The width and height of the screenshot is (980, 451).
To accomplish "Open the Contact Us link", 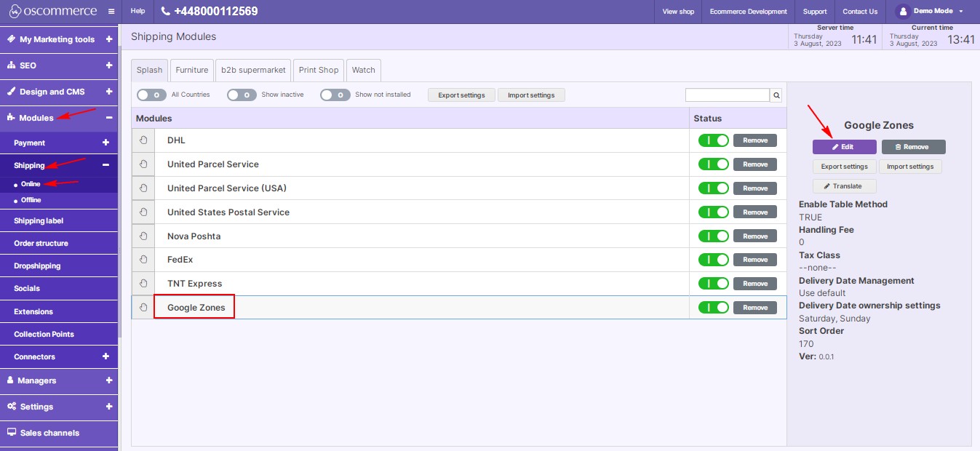I will click(860, 12).
